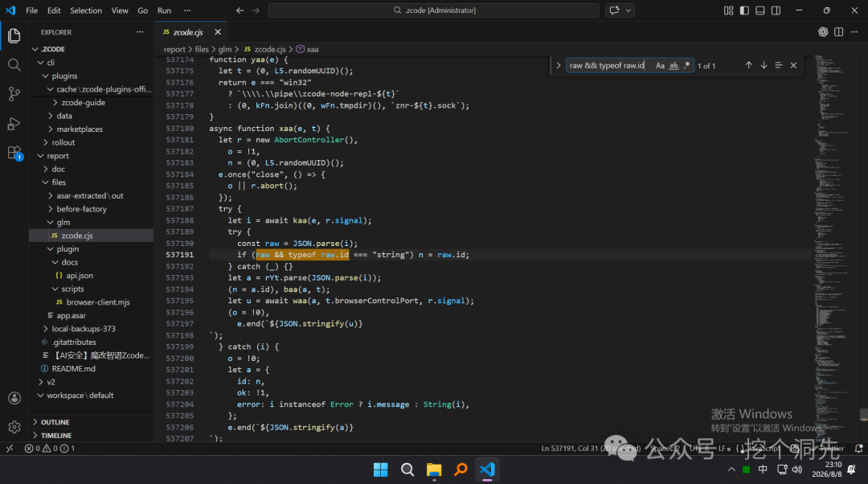Toggle the Primary Side Bar
Screen dimensions: 868x484
744,10
